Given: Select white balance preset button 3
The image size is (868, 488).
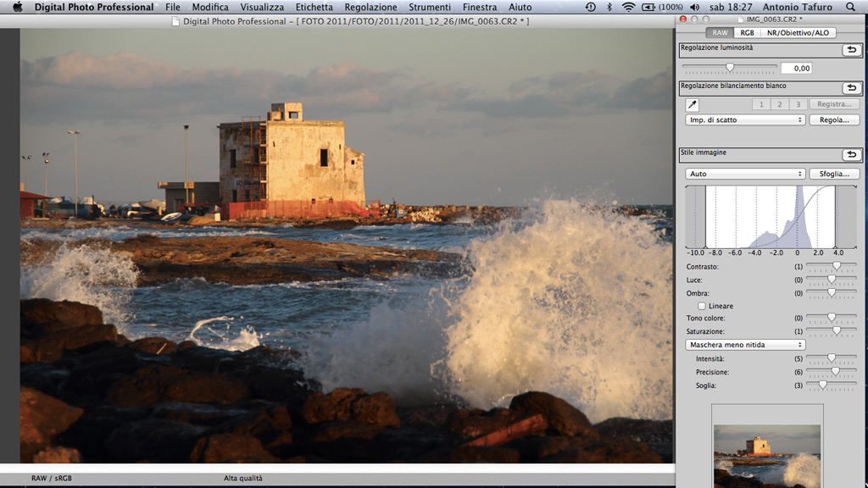Looking at the screenshot, I should (798, 104).
